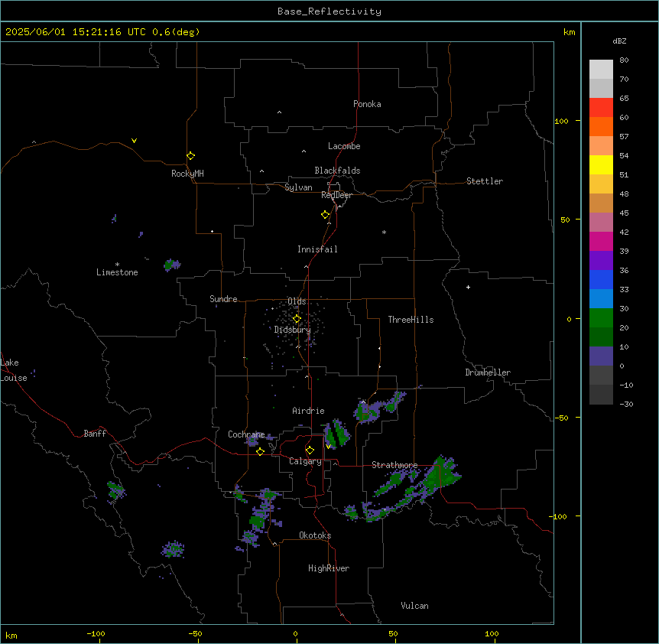Click the Olds label
This screenshot has height=644, width=659.
[297, 301]
